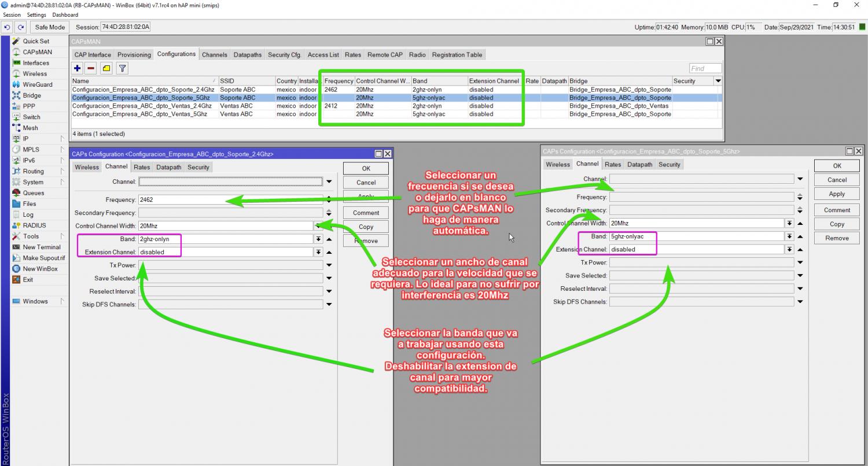868x466 pixels.
Task: Click Apply in the 5Ghz configuration dialog
Action: coord(837,194)
